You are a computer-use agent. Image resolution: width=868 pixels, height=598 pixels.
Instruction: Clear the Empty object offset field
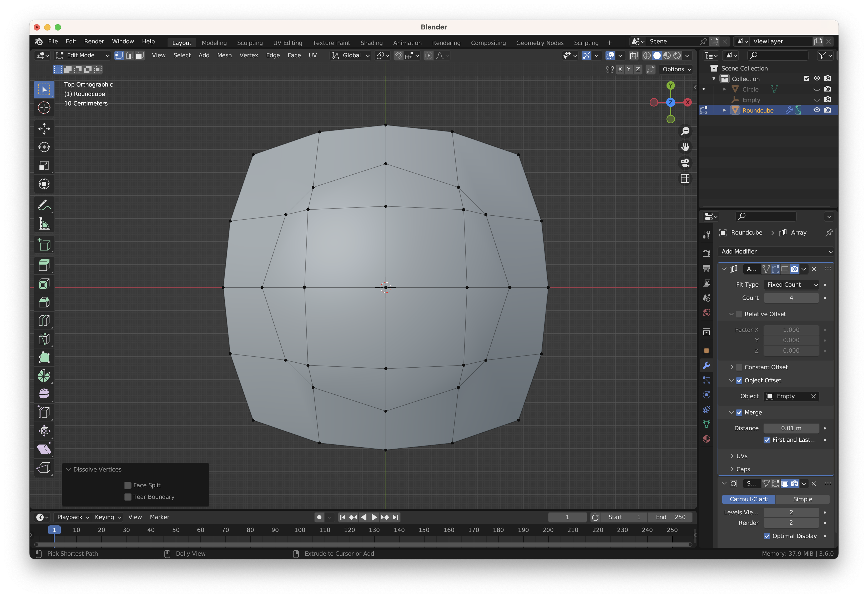(x=813, y=396)
